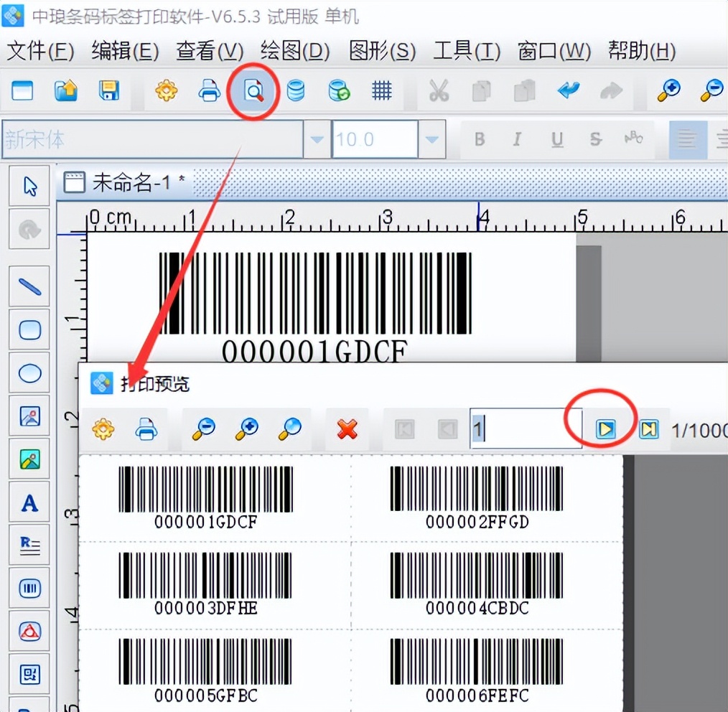
Task: Jump to last page in print preview
Action: 648,429
